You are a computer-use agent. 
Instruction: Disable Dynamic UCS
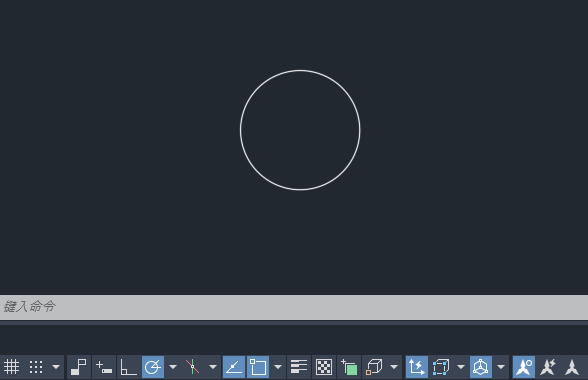click(417, 367)
